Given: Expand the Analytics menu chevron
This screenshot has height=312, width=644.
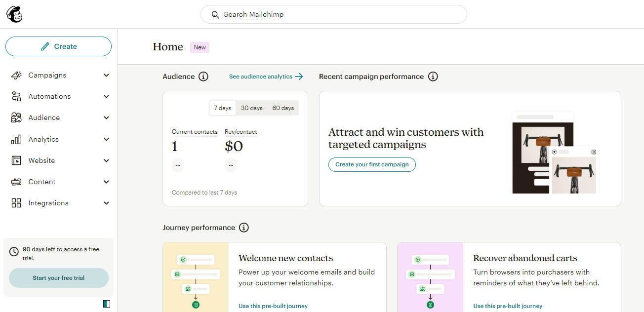Looking at the screenshot, I should [106, 139].
